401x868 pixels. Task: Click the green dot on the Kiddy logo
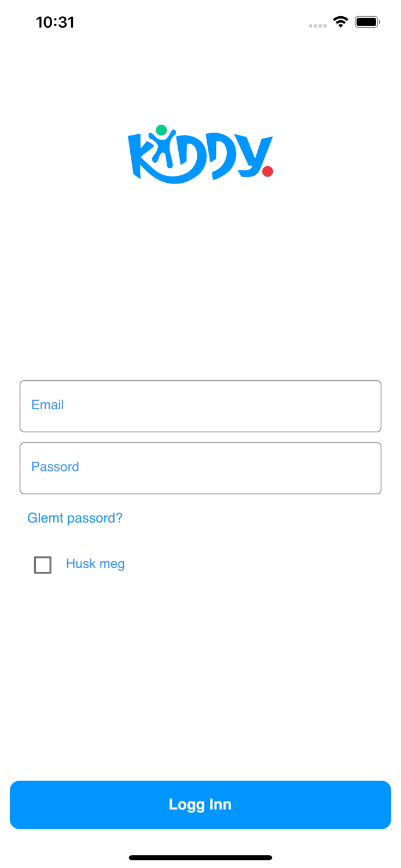click(161, 130)
